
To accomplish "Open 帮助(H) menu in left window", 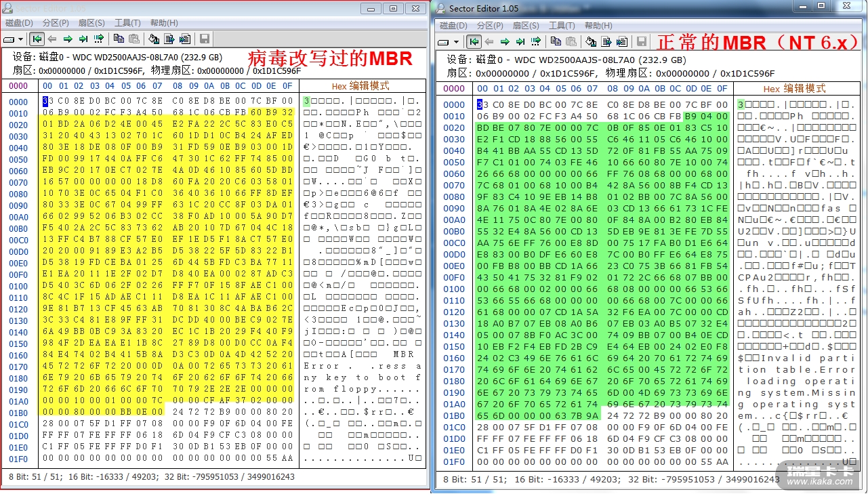I will (164, 23).
